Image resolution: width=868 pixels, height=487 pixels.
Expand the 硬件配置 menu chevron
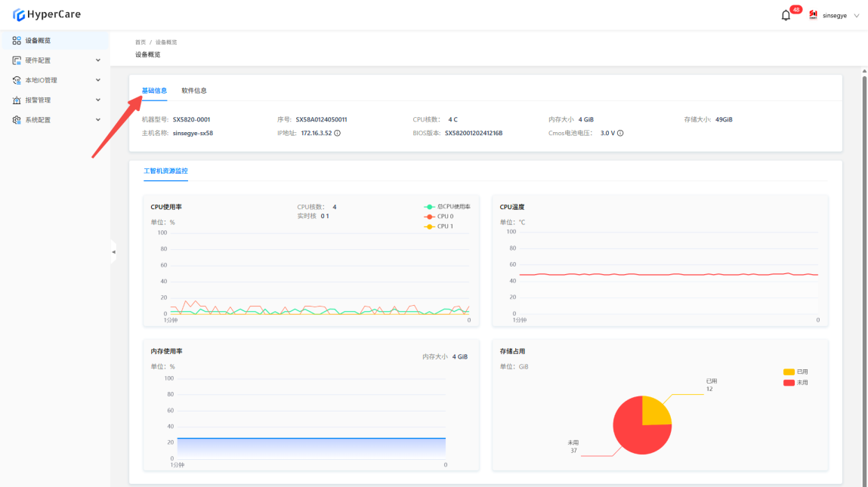(97, 60)
